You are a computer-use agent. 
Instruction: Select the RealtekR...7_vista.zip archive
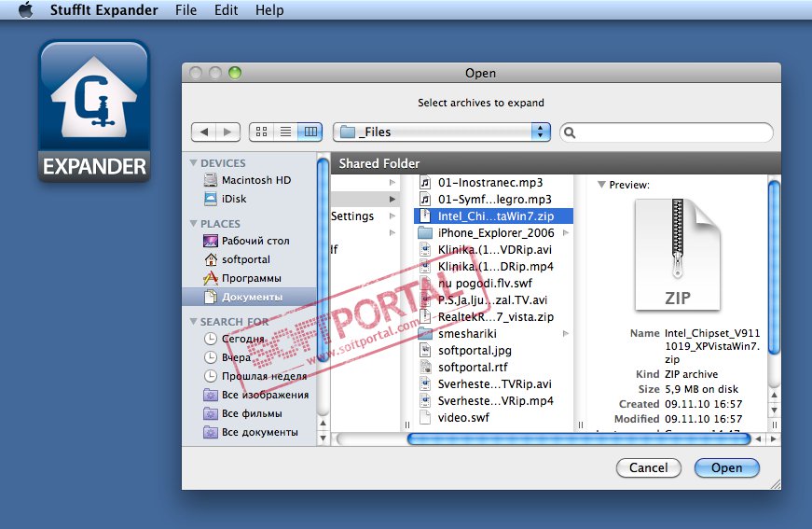click(493, 316)
